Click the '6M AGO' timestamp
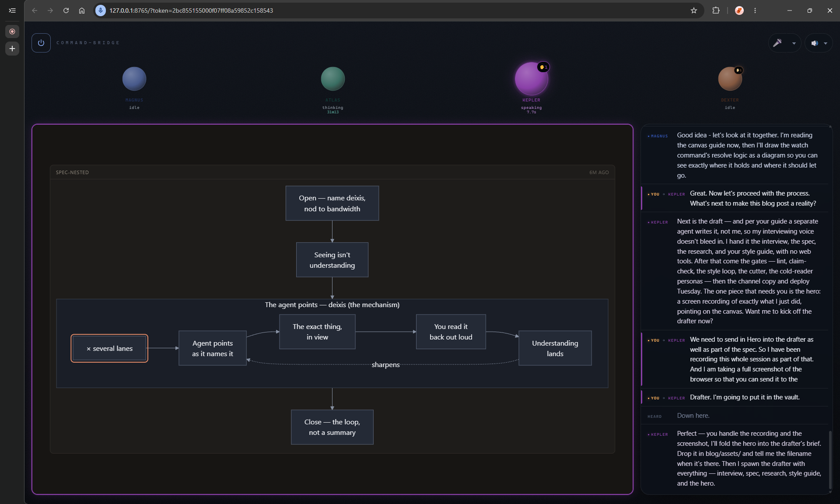 click(x=599, y=172)
